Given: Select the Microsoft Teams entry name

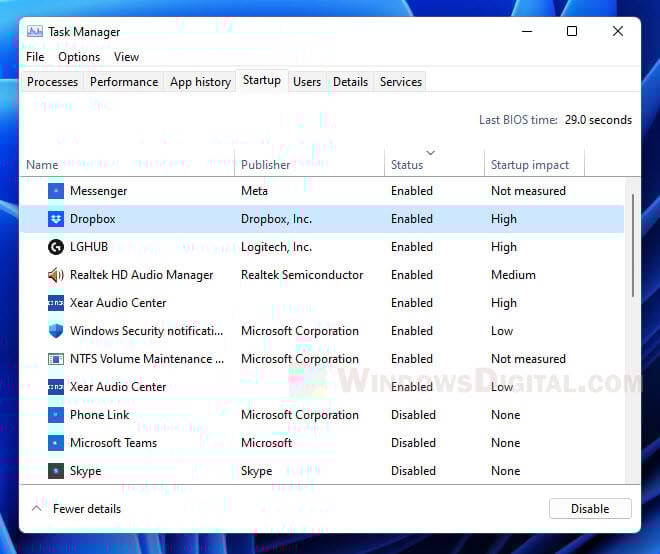Looking at the screenshot, I should tap(113, 443).
